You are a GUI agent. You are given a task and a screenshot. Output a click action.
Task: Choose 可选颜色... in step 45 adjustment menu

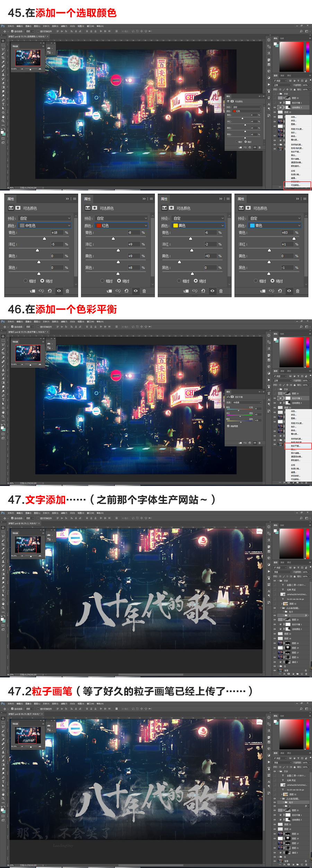[x=295, y=185]
